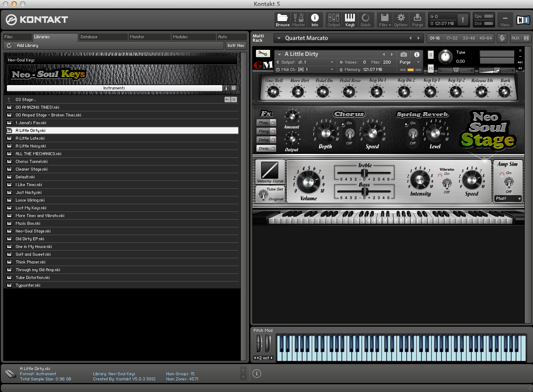Screen dimensions: 533x392
Task: Select next instrument preset with right arrow
Action: click(391, 55)
